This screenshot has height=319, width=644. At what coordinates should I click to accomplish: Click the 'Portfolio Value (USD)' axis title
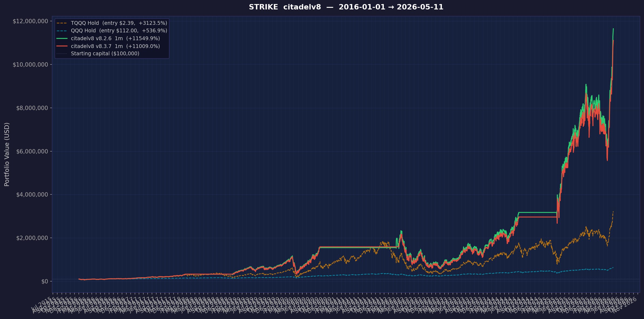(7, 154)
